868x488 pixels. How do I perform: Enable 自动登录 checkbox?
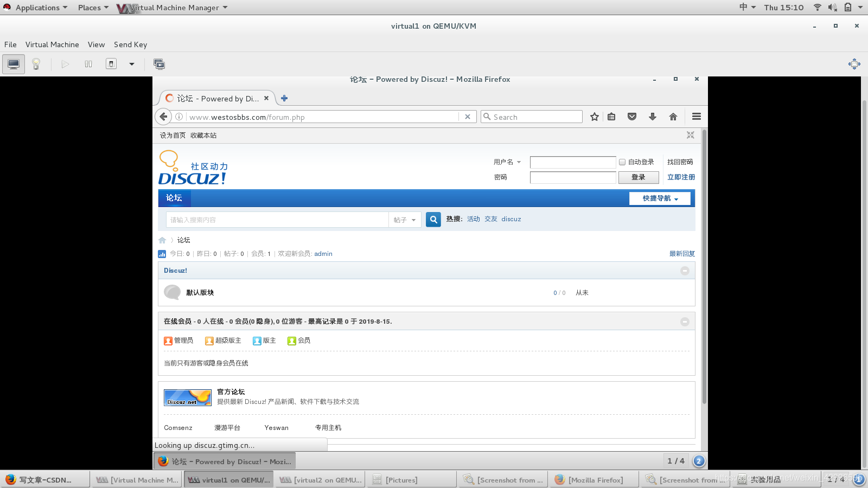coord(622,162)
